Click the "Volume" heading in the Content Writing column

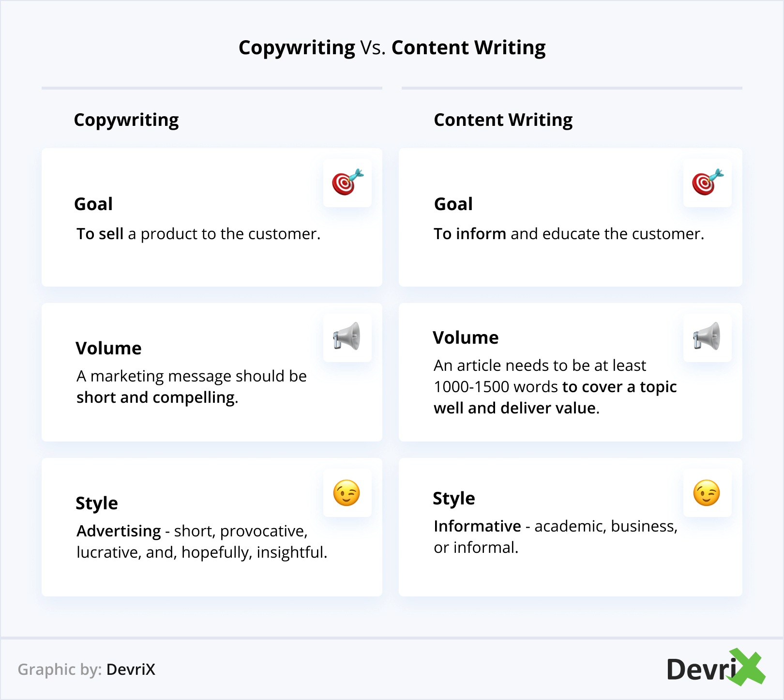pos(466,337)
